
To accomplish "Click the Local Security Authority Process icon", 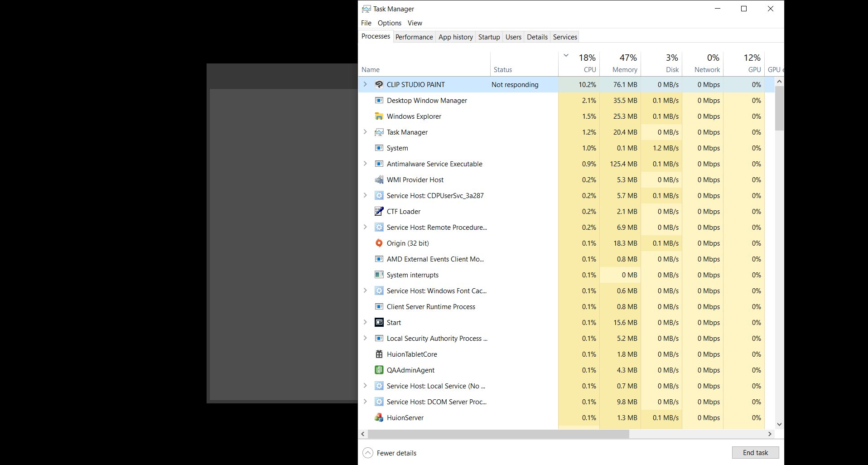I will (x=379, y=338).
